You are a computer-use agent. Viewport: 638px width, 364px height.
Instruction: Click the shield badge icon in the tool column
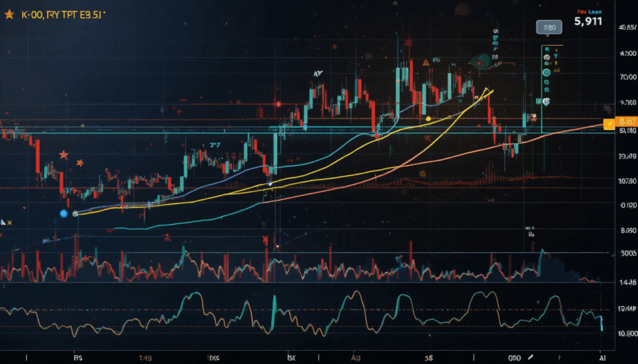point(546,101)
